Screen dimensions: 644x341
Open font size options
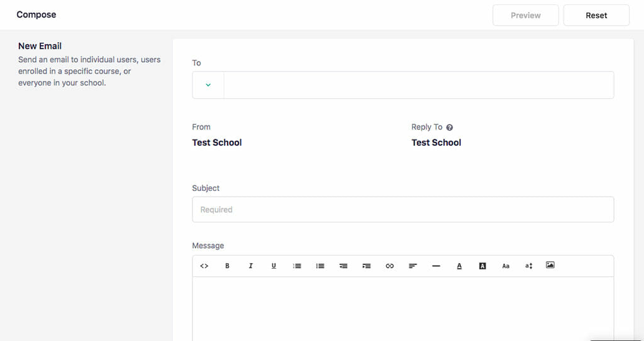528,266
